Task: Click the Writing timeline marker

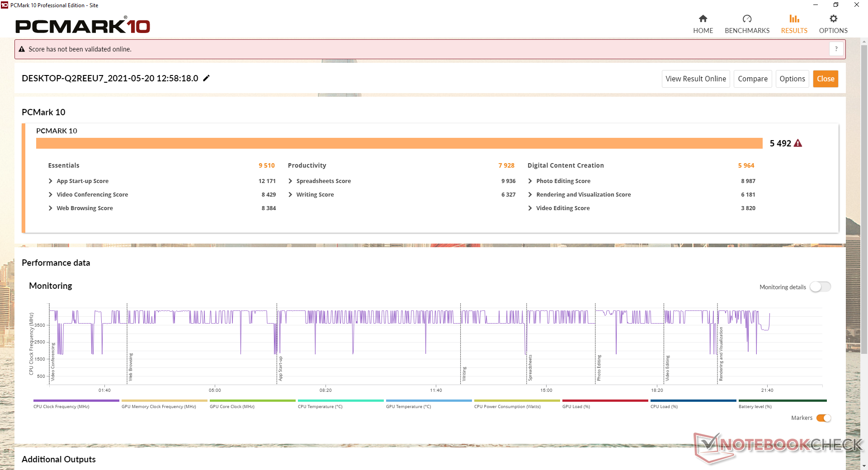Action: [464, 374]
